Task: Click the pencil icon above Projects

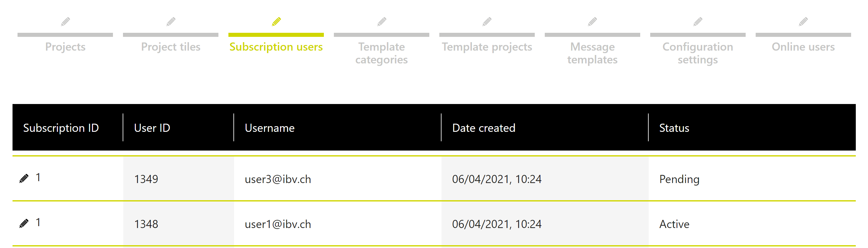Action: (65, 22)
